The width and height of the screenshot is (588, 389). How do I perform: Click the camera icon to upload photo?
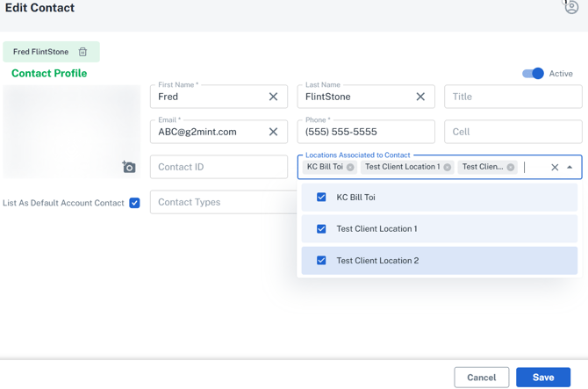click(x=129, y=167)
